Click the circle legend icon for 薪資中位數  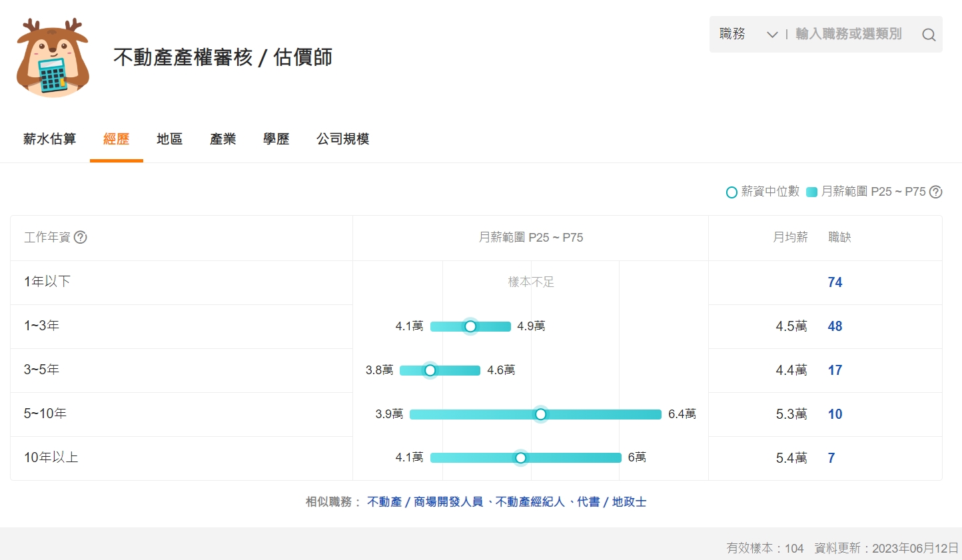click(731, 192)
